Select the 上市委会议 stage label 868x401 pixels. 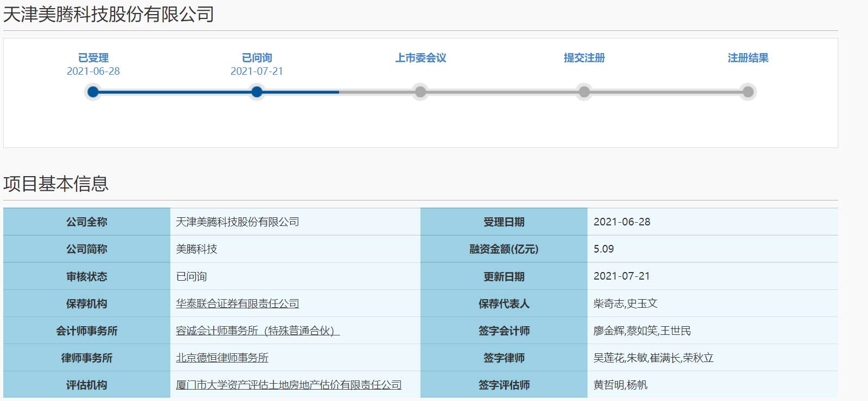(x=420, y=58)
